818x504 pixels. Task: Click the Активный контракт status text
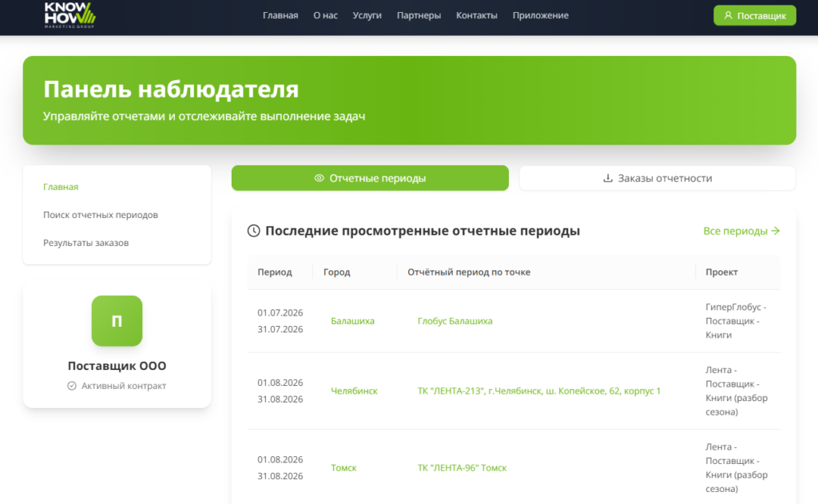124,386
